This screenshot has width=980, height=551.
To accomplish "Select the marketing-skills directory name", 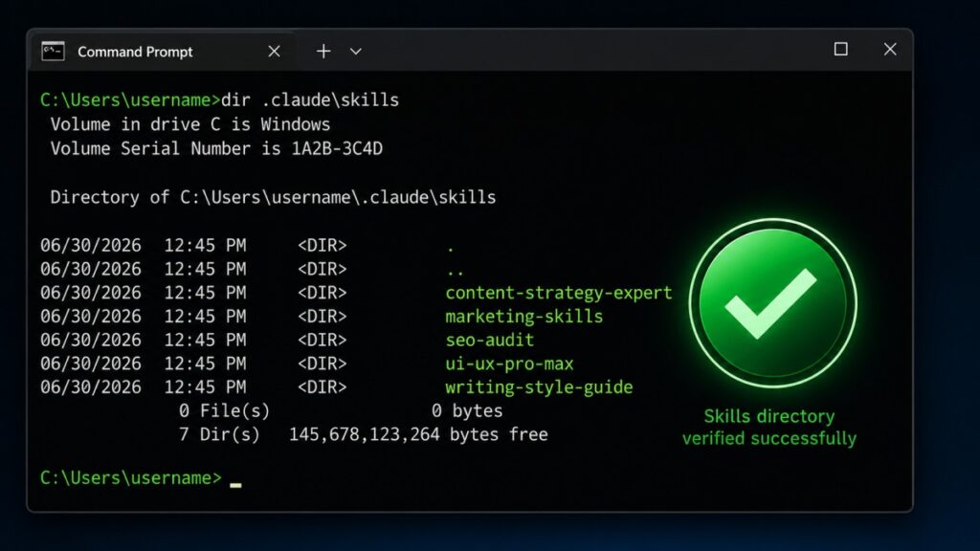I will (523, 317).
